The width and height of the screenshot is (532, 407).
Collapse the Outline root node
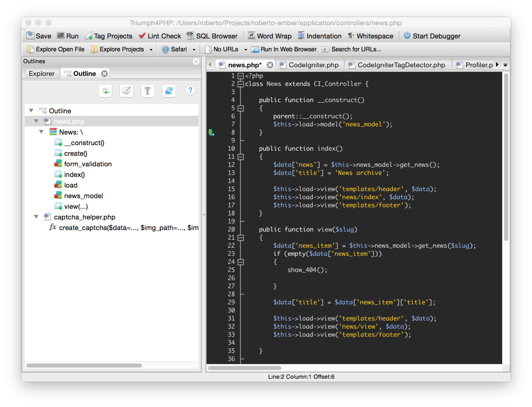[31, 111]
